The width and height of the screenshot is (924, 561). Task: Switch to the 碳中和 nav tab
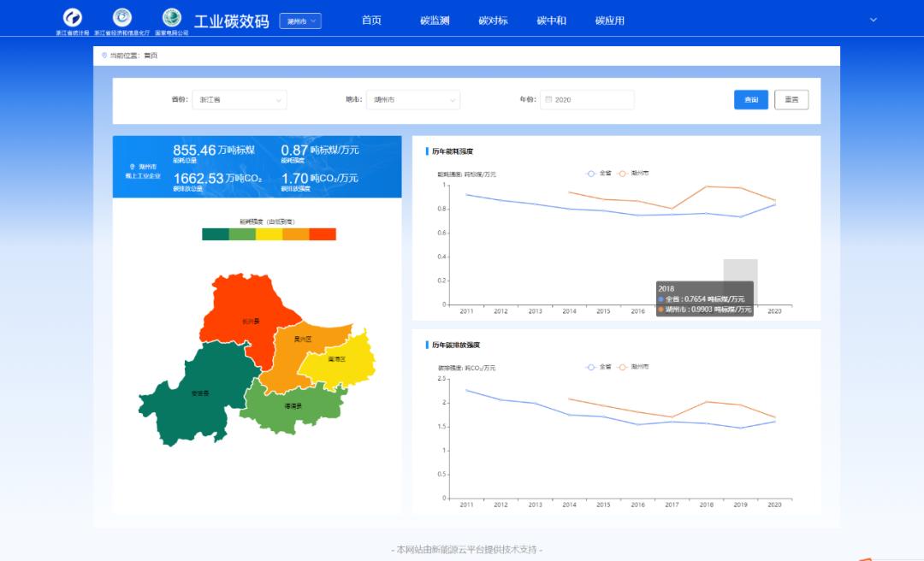551,21
